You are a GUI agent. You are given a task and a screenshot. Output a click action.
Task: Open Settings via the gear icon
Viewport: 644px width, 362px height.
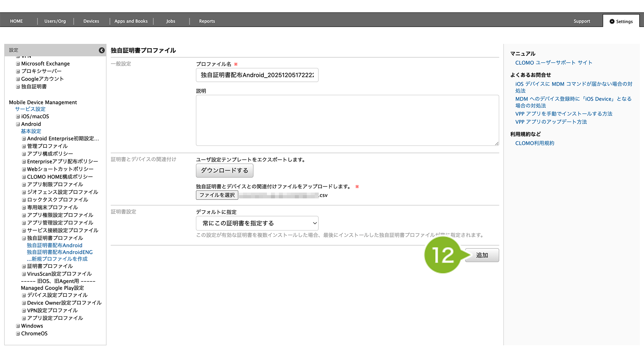[x=612, y=21]
